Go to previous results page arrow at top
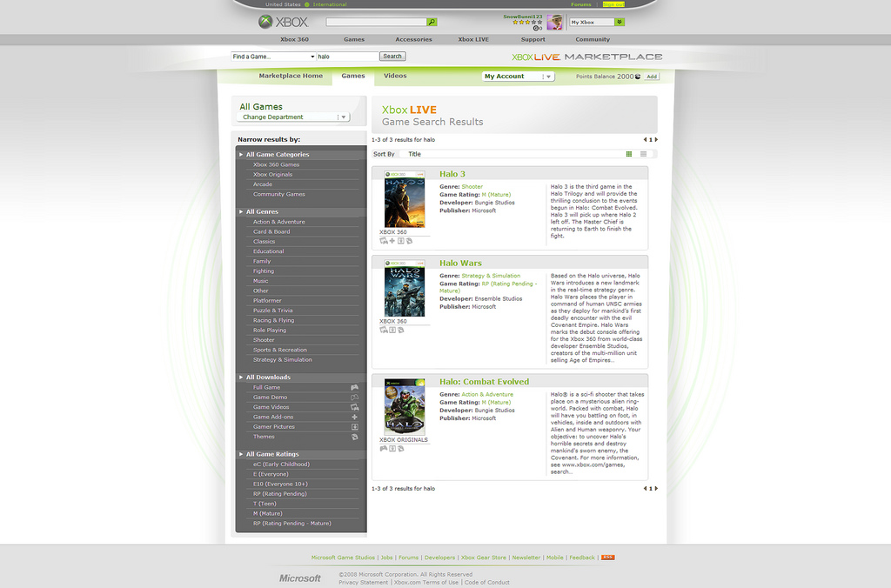Image resolution: width=891 pixels, height=588 pixels. (645, 140)
